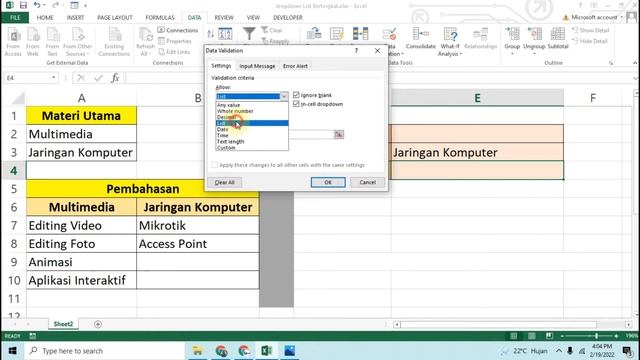Click OK in Data Validation
The image size is (640, 360).
(328, 182)
